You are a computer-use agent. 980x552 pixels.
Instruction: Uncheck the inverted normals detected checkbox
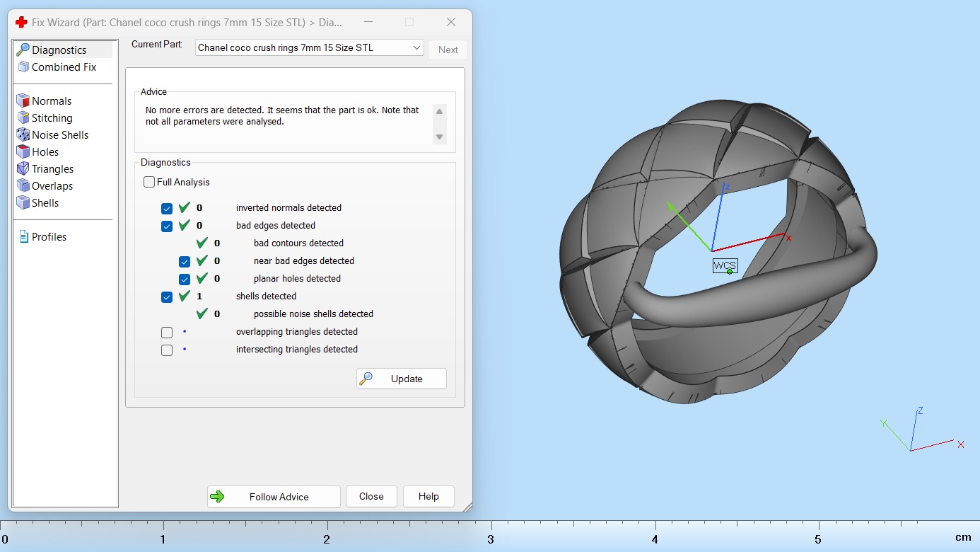167,209
